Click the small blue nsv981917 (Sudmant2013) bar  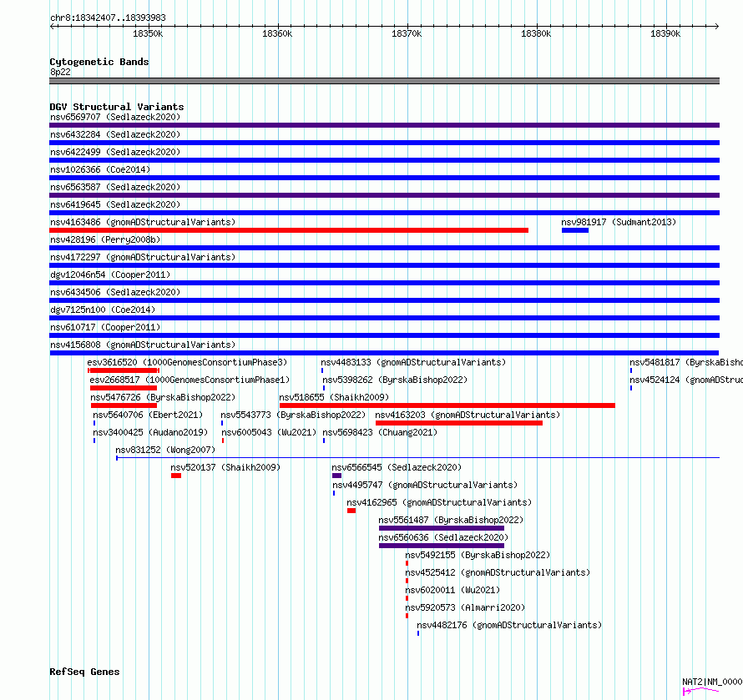click(575, 230)
